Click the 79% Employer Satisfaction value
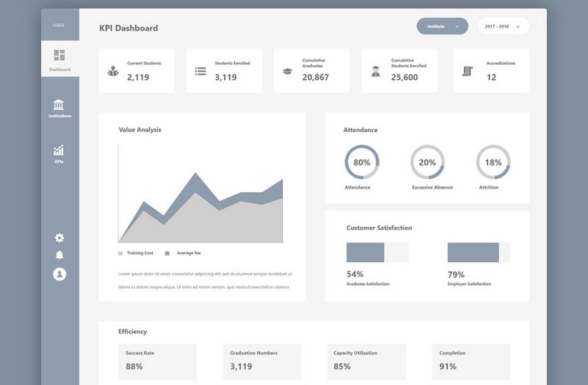 pyautogui.click(x=456, y=275)
